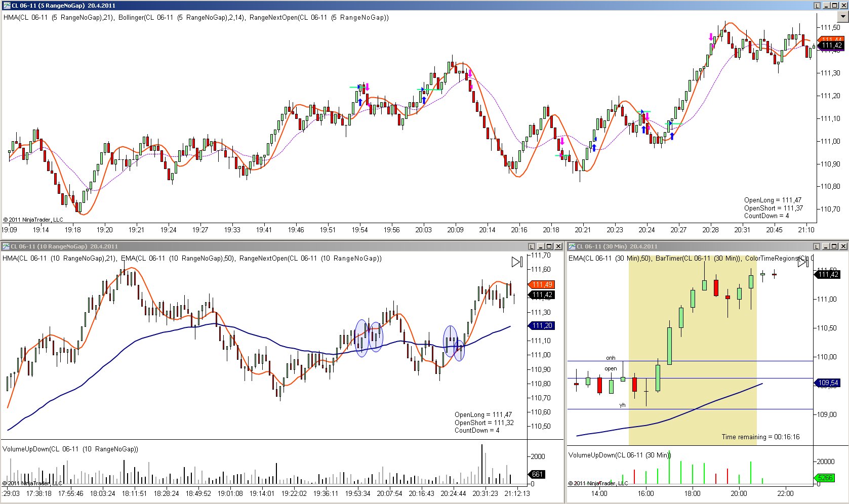Click 'OpenLong = 111,47' text in 10 Range chart
This screenshot has height=504, width=849.
coord(483,414)
